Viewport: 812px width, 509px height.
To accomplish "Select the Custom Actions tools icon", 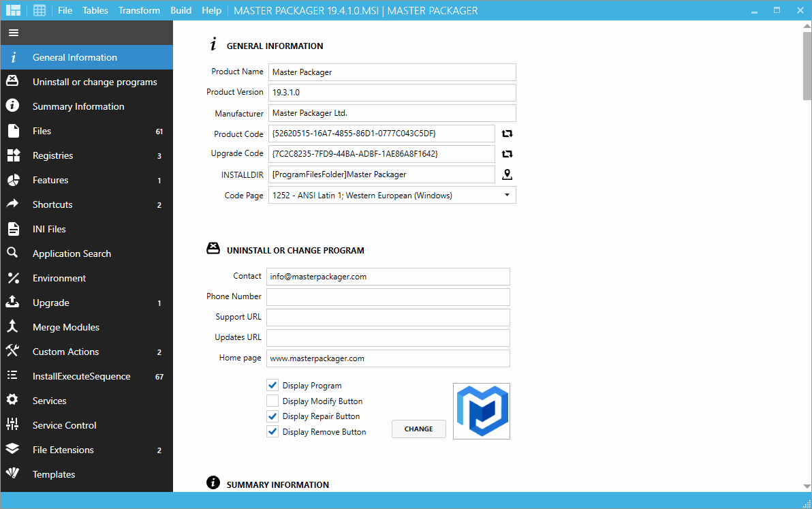I will coord(12,350).
